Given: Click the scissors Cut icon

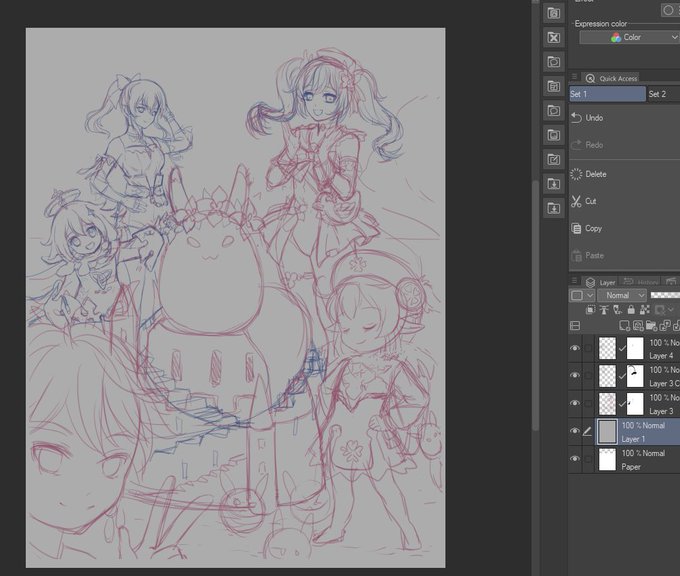Looking at the screenshot, I should pos(576,201).
